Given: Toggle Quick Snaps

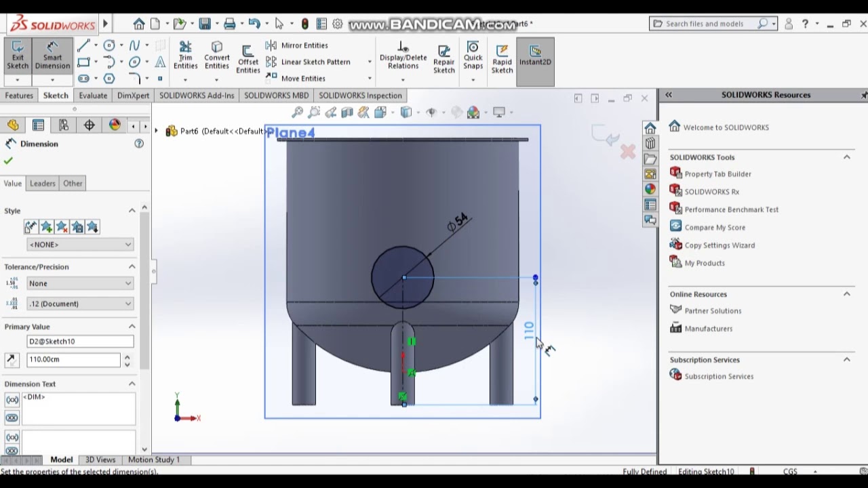Looking at the screenshot, I should click(x=473, y=56).
